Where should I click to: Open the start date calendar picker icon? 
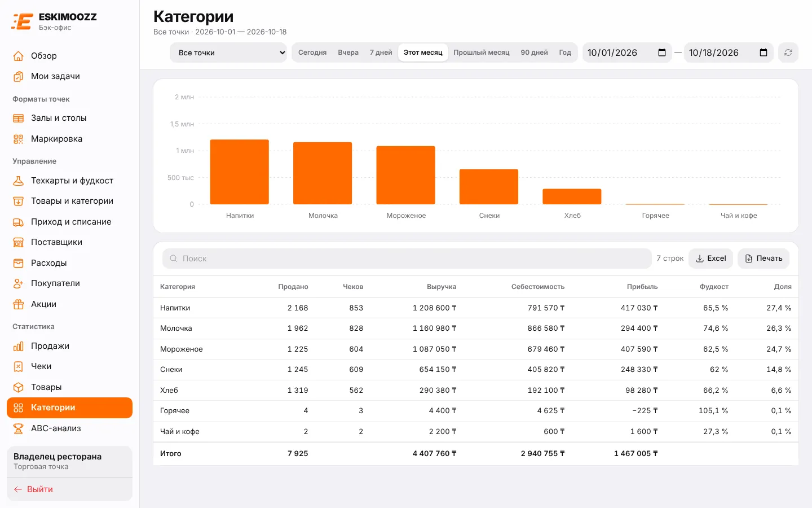click(x=662, y=52)
